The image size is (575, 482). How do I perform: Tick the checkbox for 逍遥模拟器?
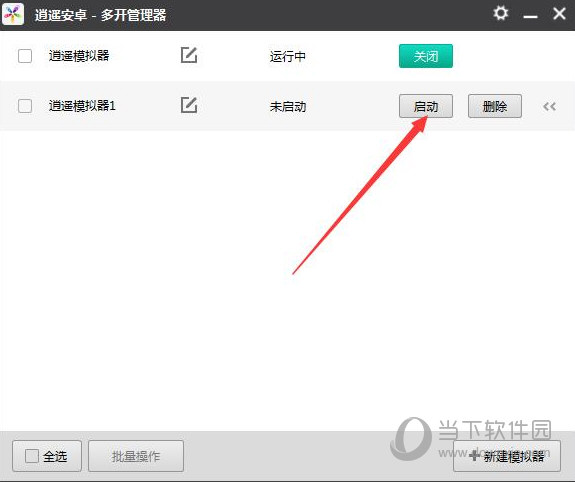(x=25, y=56)
